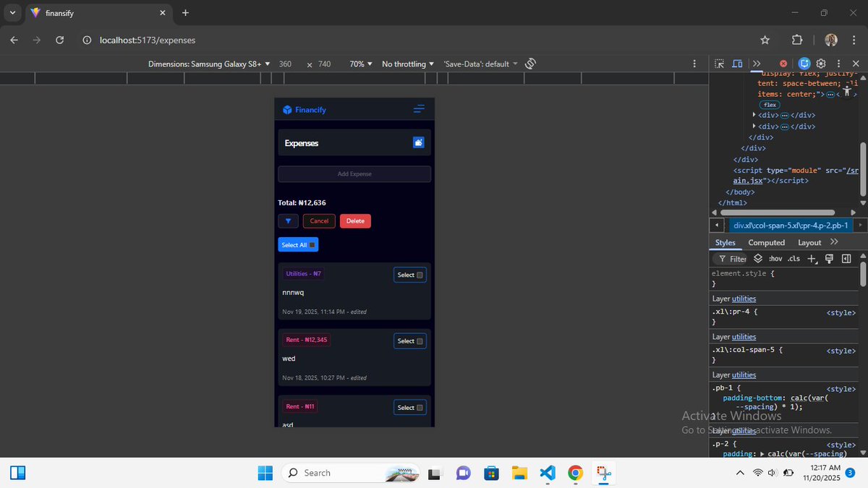The width and height of the screenshot is (868, 488).
Task: Click the CSS layers icon beside Filter
Action: click(x=758, y=259)
